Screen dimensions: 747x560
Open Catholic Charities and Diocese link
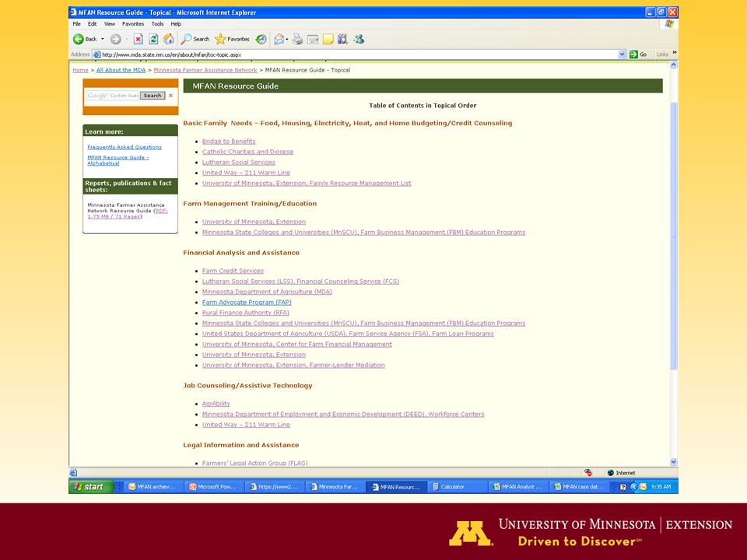[x=247, y=152]
